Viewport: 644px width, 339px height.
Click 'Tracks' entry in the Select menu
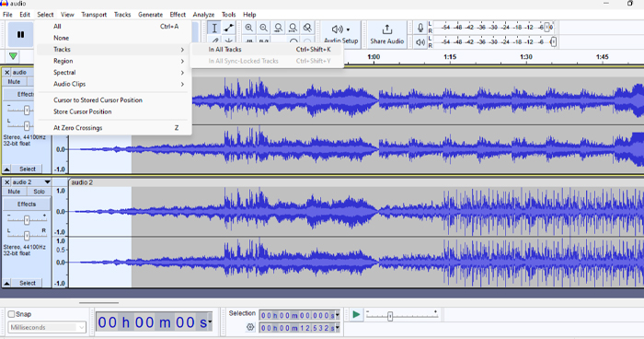[x=113, y=50]
